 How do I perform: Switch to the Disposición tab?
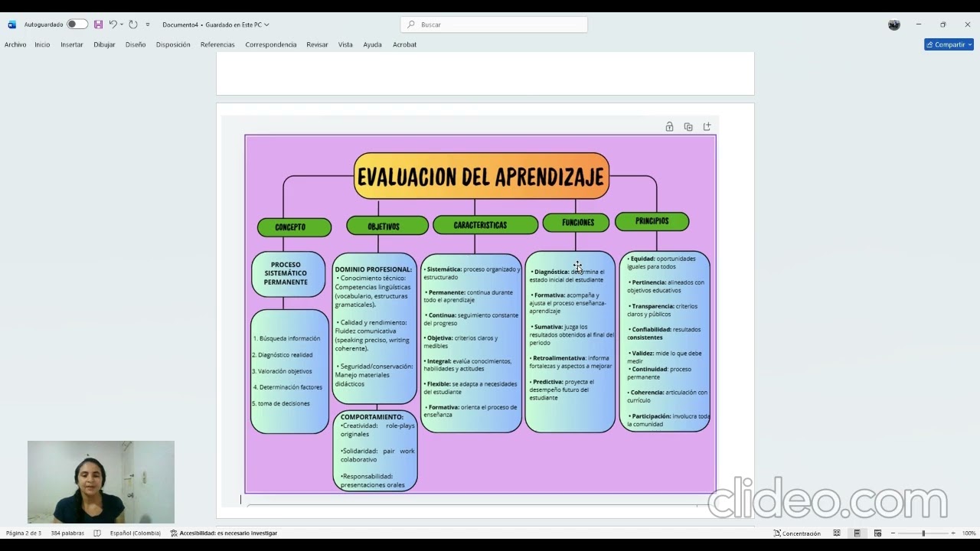pos(173,44)
